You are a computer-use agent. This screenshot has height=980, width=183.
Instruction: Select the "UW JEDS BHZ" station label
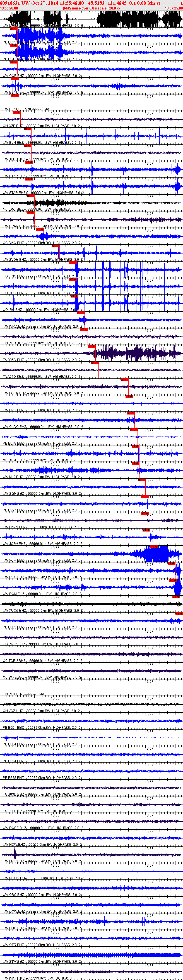tap(14, 159)
